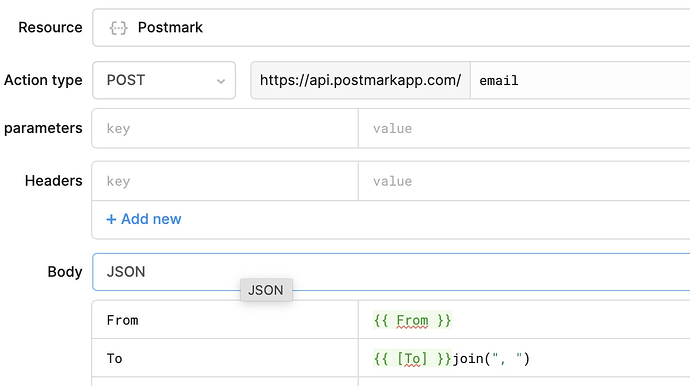
Task: Click the Action type label
Action: pos(43,80)
